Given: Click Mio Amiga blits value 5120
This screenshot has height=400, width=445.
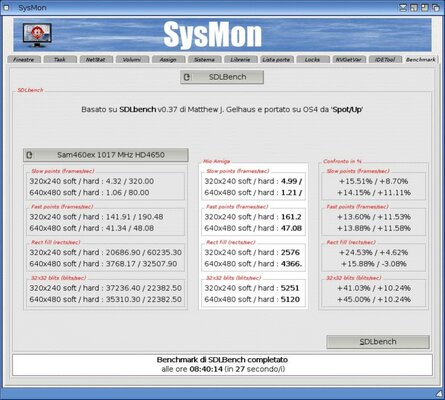Looking at the screenshot, I should [x=290, y=300].
